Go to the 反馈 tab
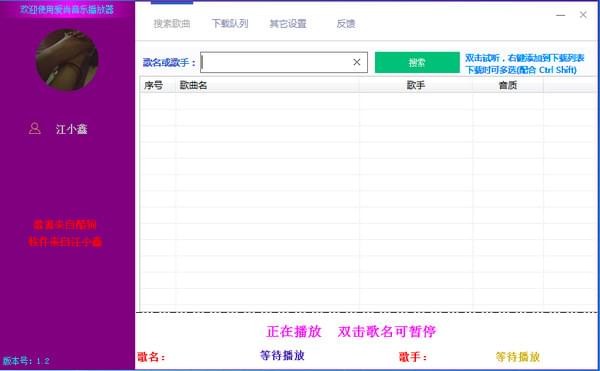Viewport: 600px width, 371px height. click(346, 24)
